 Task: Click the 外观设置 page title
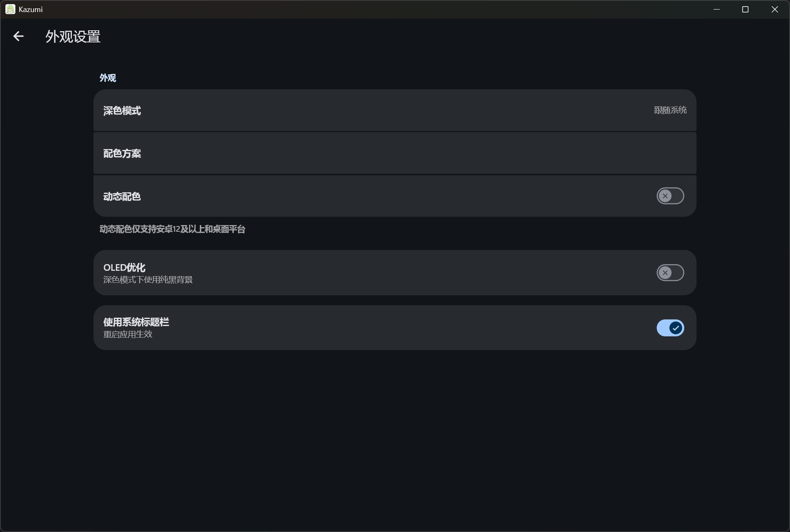pos(73,37)
